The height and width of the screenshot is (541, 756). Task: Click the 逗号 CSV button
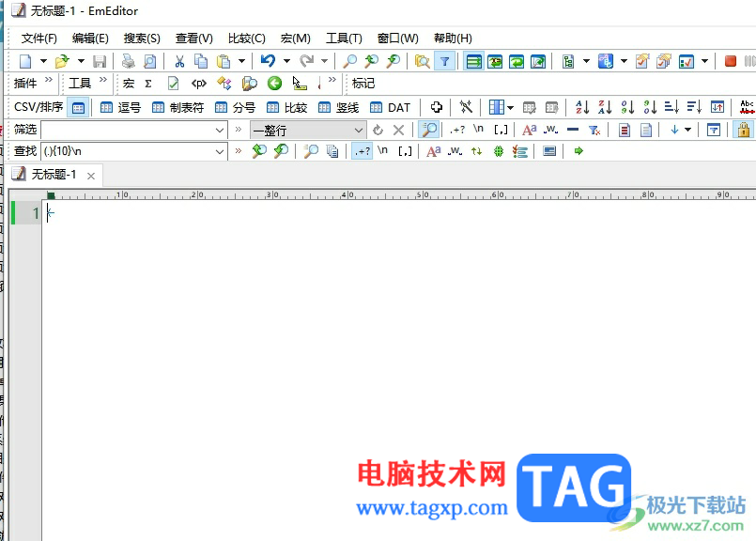pos(120,107)
